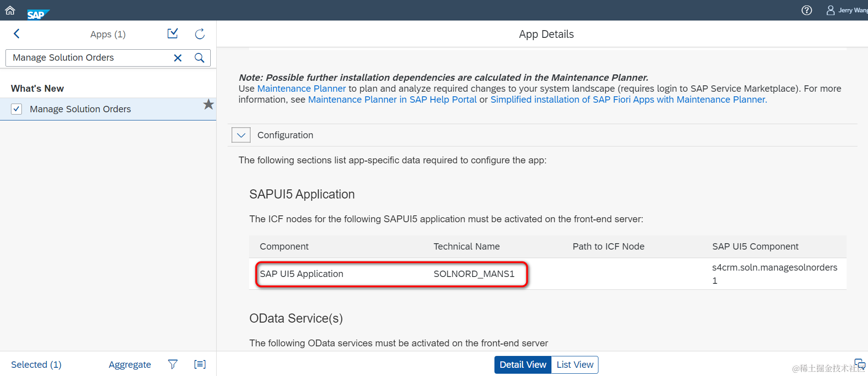Viewport: 868px width, 376px height.
Task: Uncheck the Manage Solution Orders checkbox
Action: point(16,109)
